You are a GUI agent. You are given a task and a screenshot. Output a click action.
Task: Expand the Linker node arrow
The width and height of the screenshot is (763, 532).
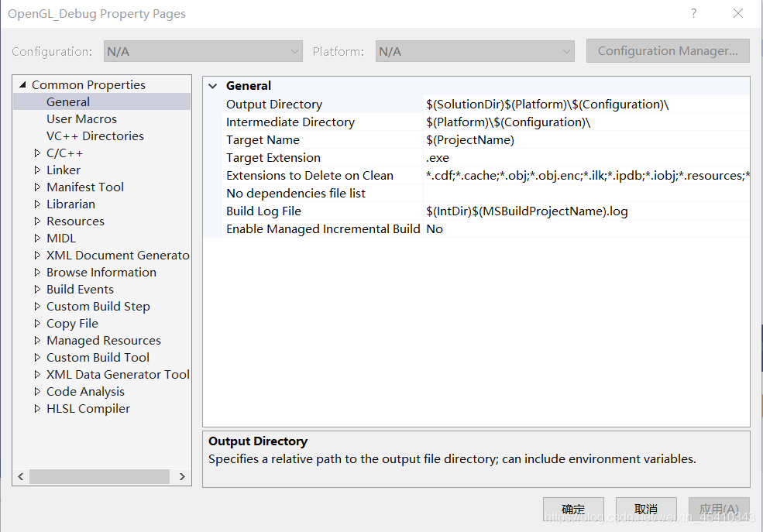(x=37, y=170)
